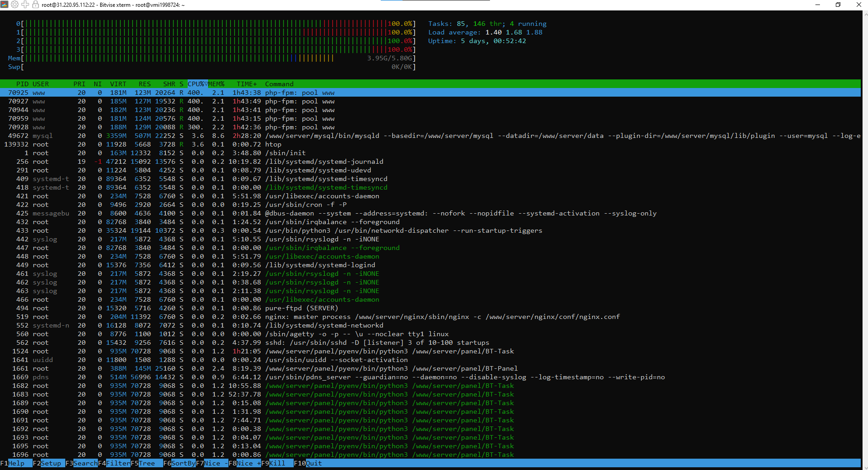
Task: Click the padlock icon in title bar
Action: [x=35, y=5]
